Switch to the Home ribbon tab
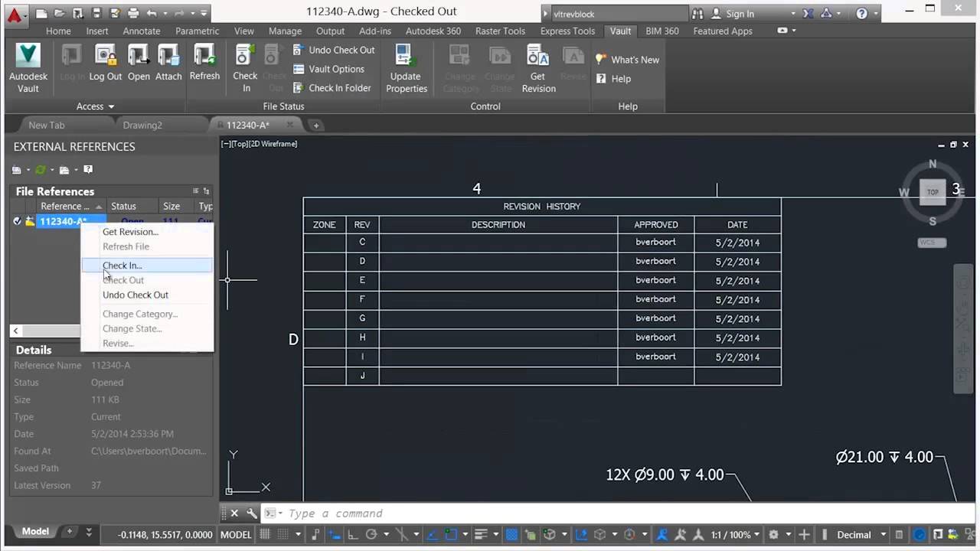The image size is (980, 551). click(58, 31)
